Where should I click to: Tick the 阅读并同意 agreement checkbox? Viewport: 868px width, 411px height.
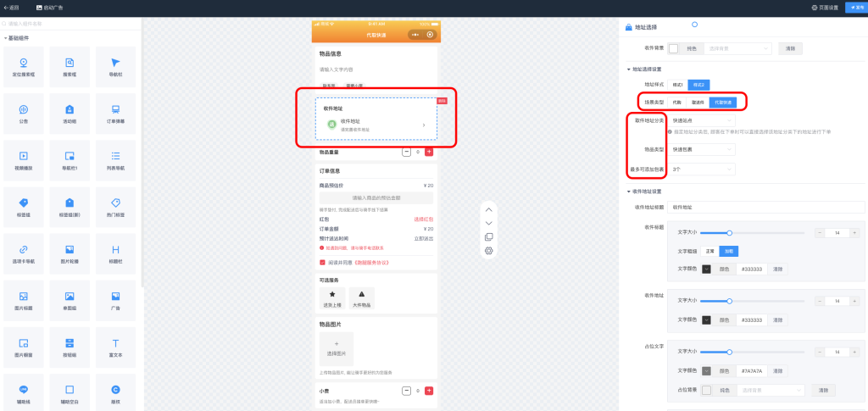[x=322, y=263]
